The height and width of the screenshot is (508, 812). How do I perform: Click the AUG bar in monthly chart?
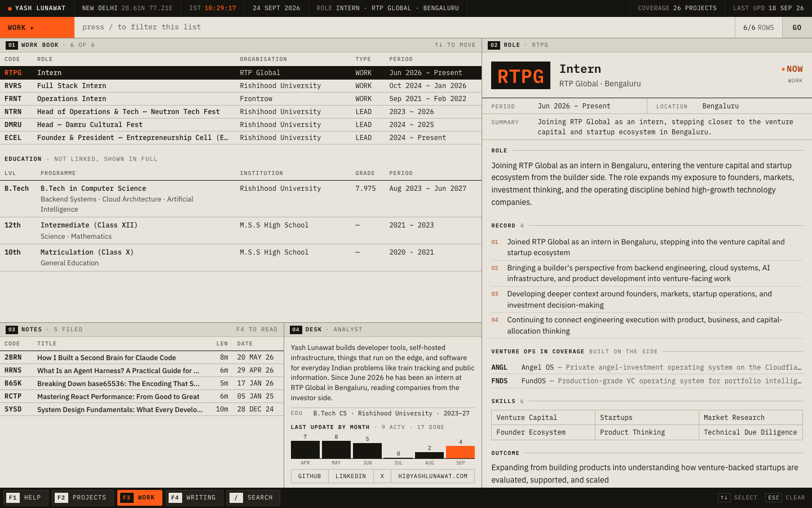429,456
